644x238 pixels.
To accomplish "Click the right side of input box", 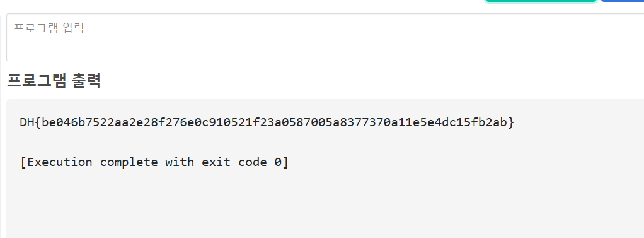I will (x=595, y=37).
